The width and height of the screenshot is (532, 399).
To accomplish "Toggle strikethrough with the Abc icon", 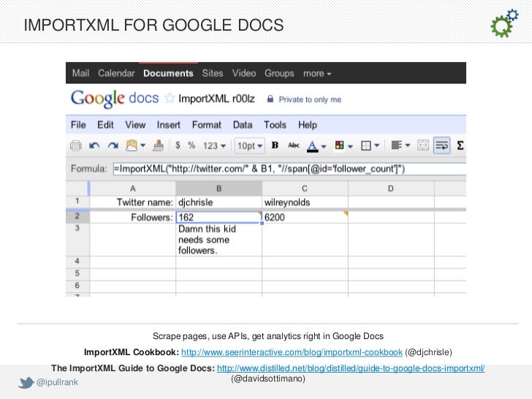I will tap(294, 145).
